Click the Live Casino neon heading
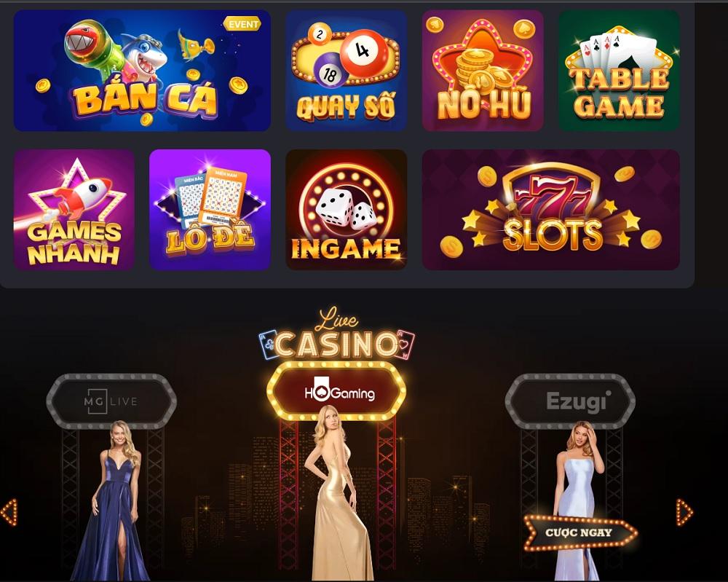The width and height of the screenshot is (728, 582). tap(337, 334)
